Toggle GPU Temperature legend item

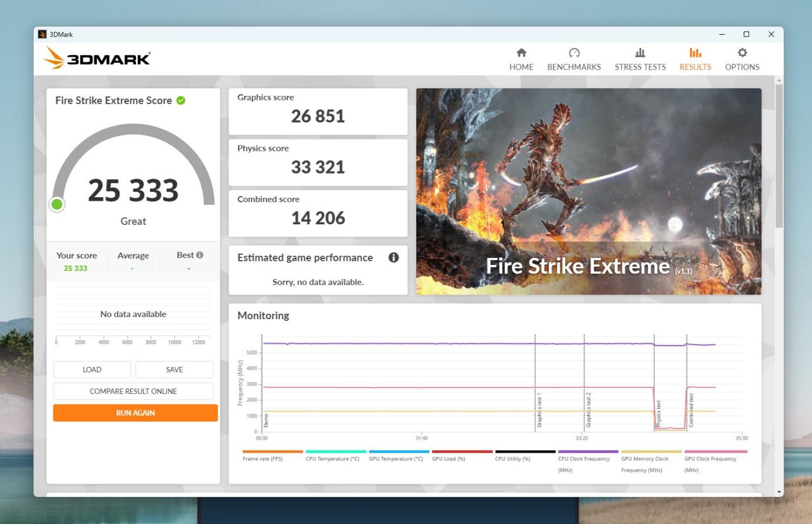(x=399, y=456)
